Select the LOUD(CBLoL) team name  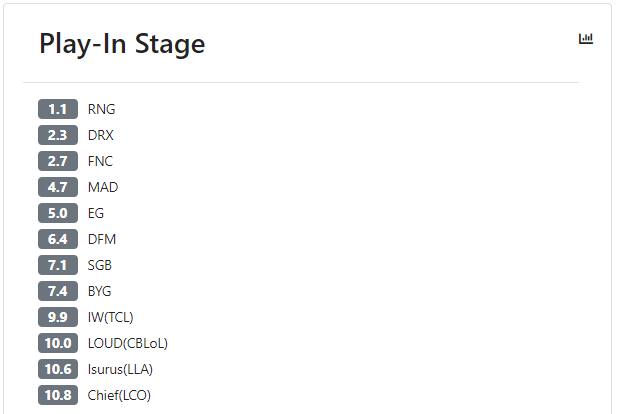coord(128,343)
